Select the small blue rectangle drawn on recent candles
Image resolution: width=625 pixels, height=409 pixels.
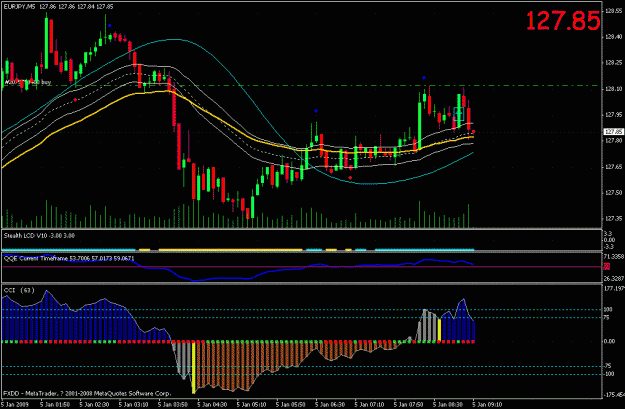click(459, 114)
